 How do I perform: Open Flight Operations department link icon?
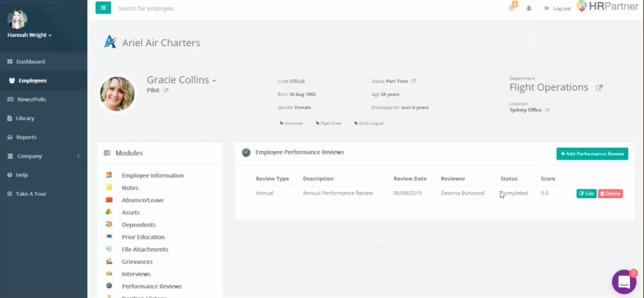[599, 87]
